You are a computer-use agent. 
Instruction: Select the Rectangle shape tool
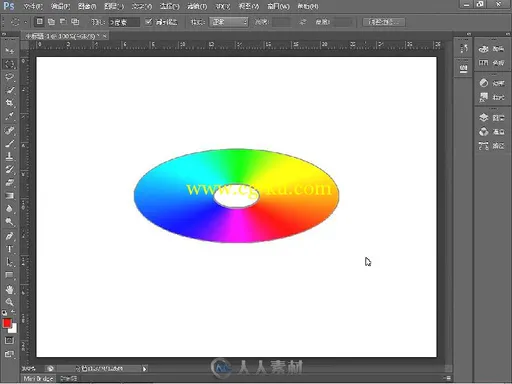point(9,276)
